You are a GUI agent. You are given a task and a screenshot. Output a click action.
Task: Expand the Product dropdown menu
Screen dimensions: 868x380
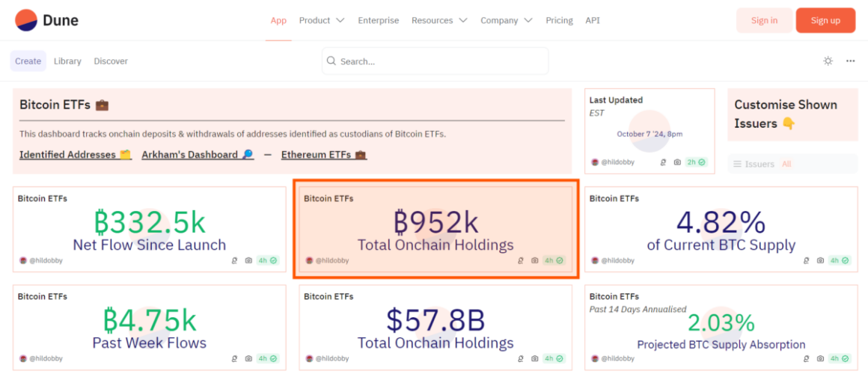322,20
